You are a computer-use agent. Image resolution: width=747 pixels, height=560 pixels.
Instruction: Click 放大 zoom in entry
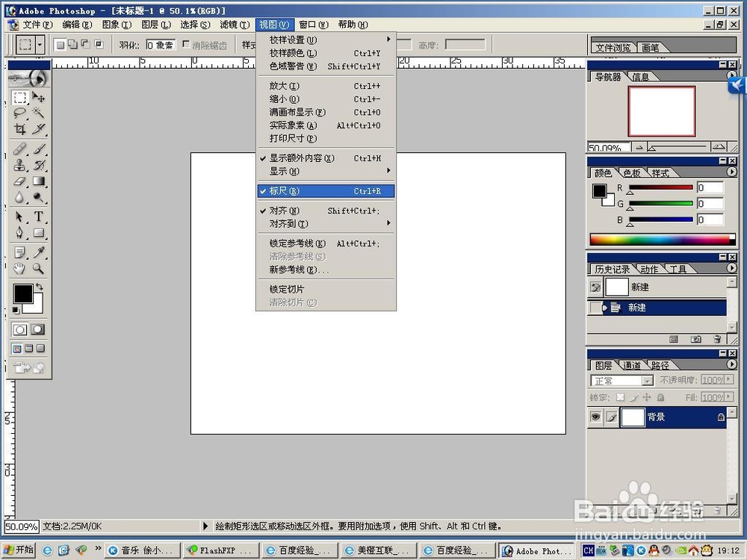click(326, 86)
